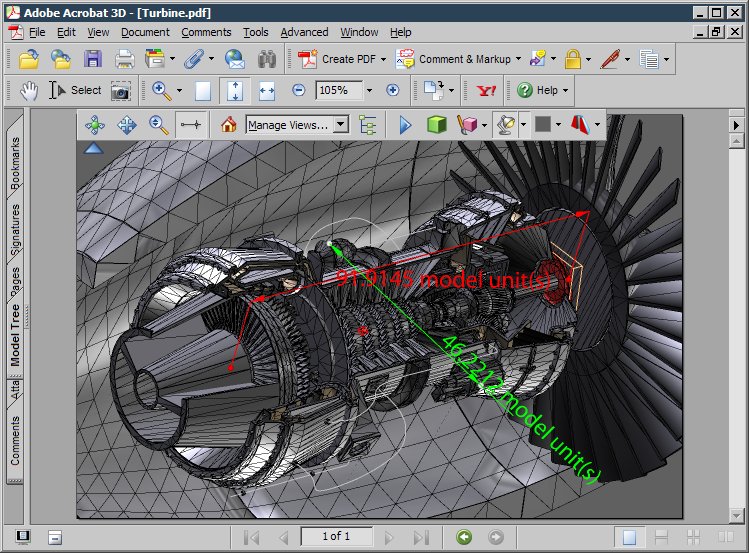The height and width of the screenshot is (553, 749).
Task: Click the Search binoculars icon
Action: coord(267,59)
